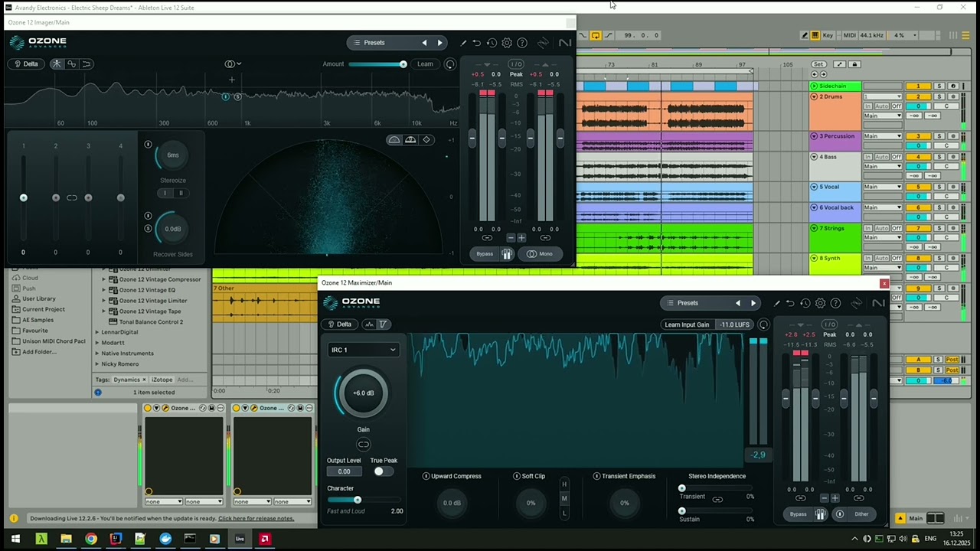Open settings gear in Imager
Screen dimensions: 980x551
[507, 43]
